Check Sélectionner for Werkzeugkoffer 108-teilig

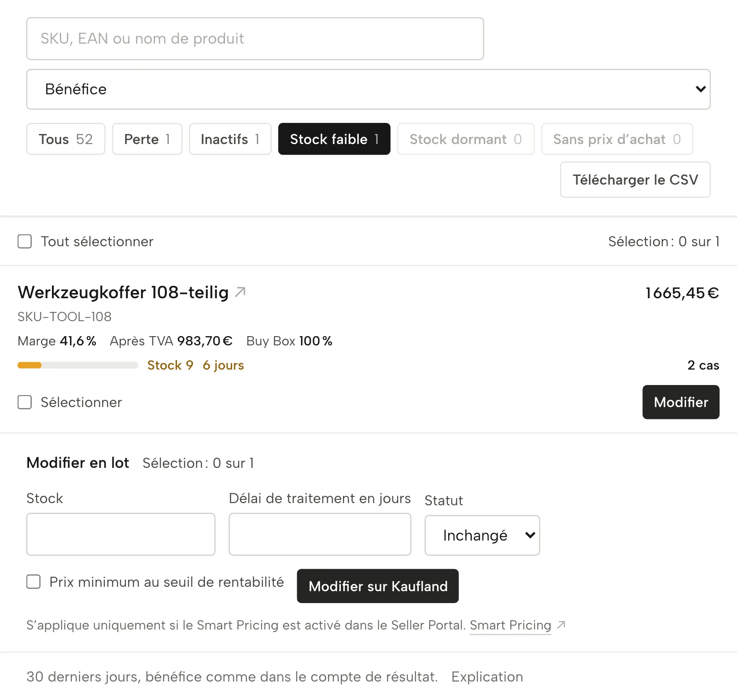(x=25, y=402)
